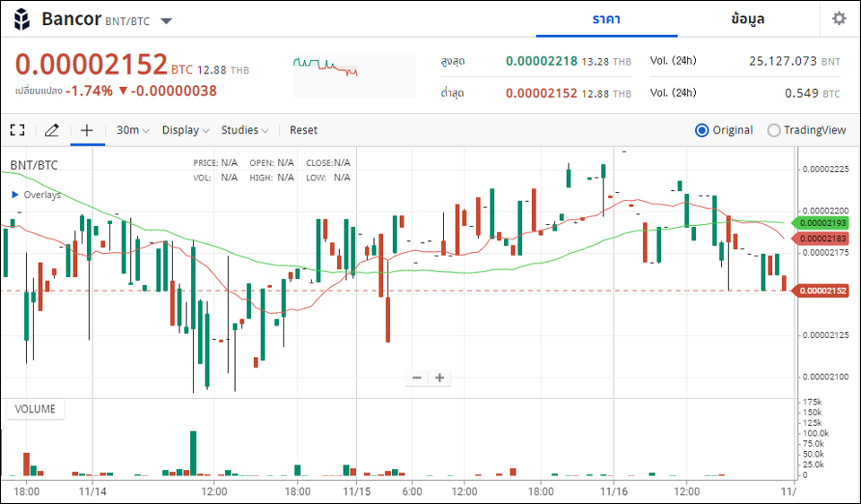This screenshot has height=504, width=861.
Task: Open the settings gear icon
Action: point(839,19)
